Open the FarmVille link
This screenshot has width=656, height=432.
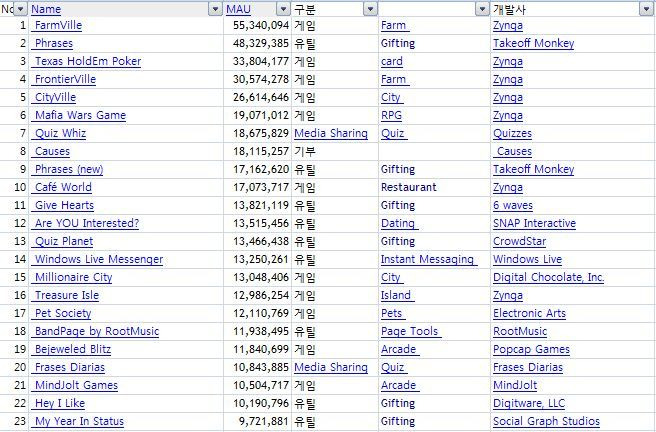pyautogui.click(x=58, y=26)
